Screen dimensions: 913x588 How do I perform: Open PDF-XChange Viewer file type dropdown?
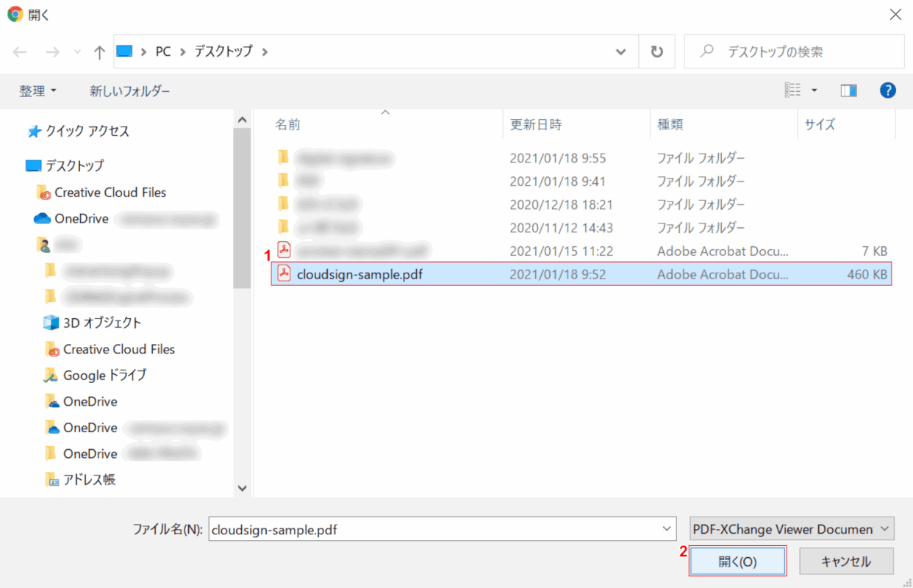tap(792, 528)
